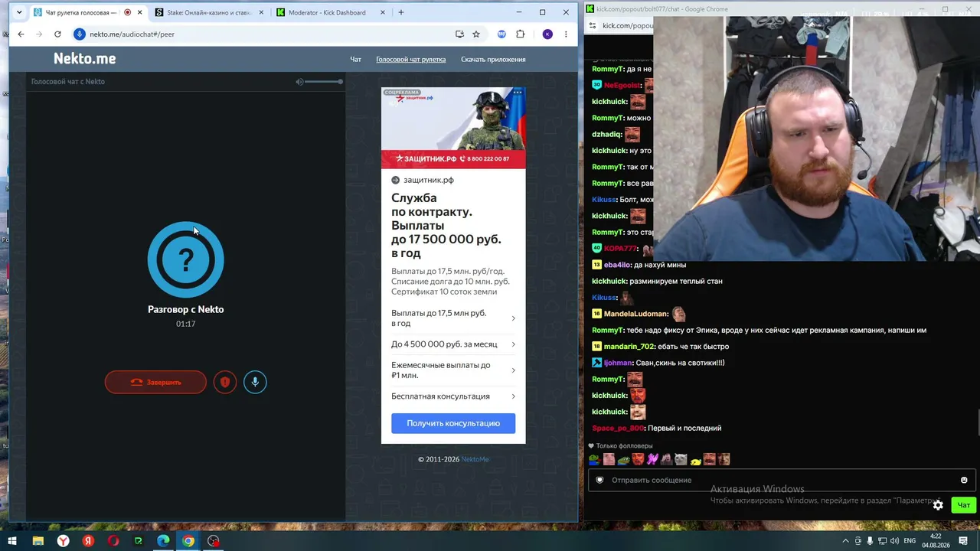Close the Stake browser tab

point(261,12)
